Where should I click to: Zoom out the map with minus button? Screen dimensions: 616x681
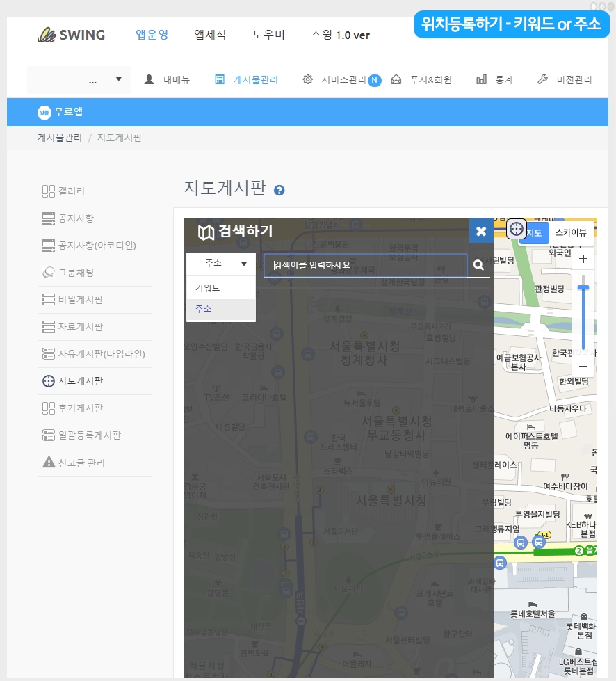click(x=583, y=367)
